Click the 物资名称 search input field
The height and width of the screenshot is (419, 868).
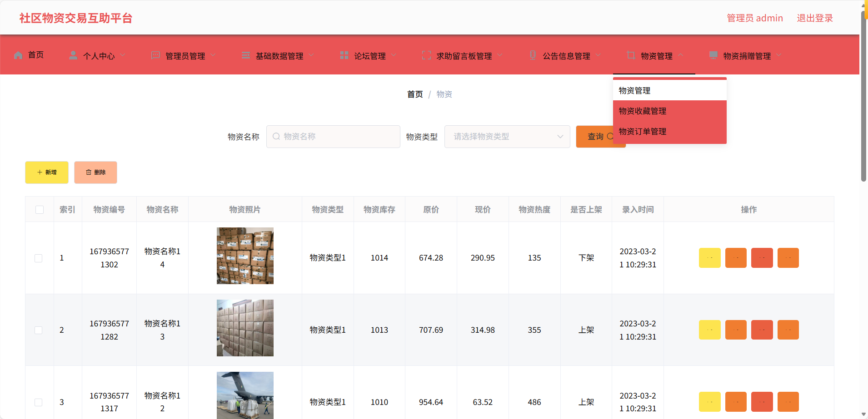[333, 137]
